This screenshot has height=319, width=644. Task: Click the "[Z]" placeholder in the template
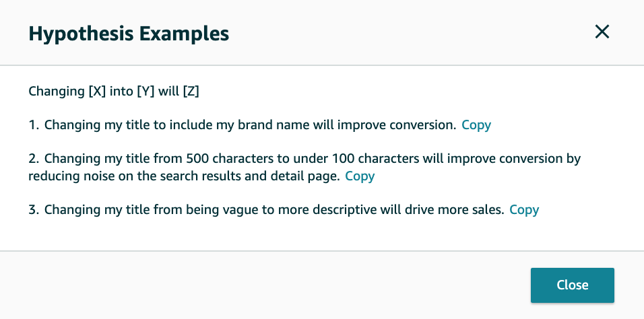tap(191, 91)
